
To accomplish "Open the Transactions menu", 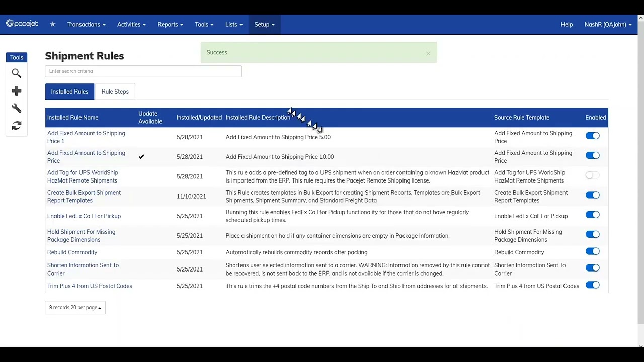I will pyautogui.click(x=87, y=24).
